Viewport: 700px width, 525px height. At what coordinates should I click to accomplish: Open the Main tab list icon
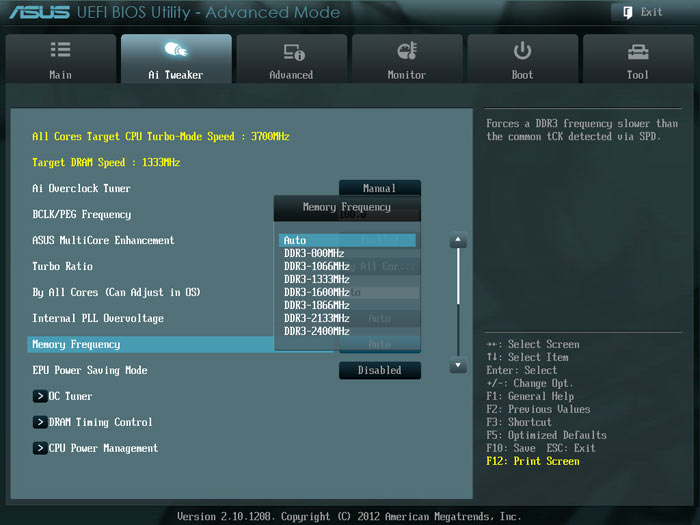coord(60,50)
